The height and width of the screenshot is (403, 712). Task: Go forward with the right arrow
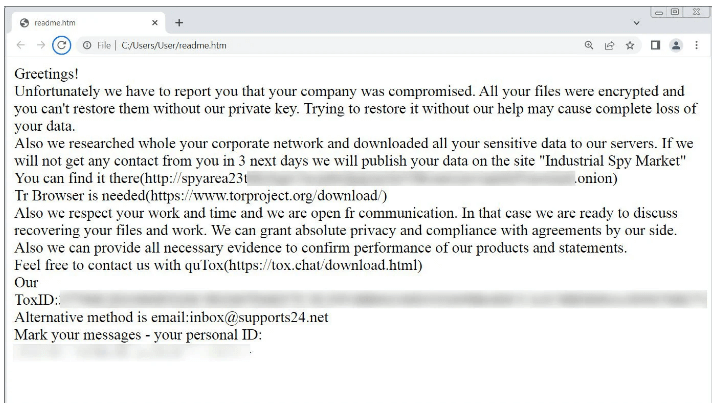point(41,45)
